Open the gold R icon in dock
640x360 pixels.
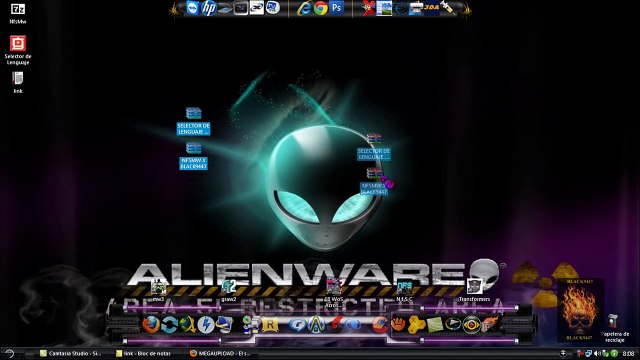(270, 325)
